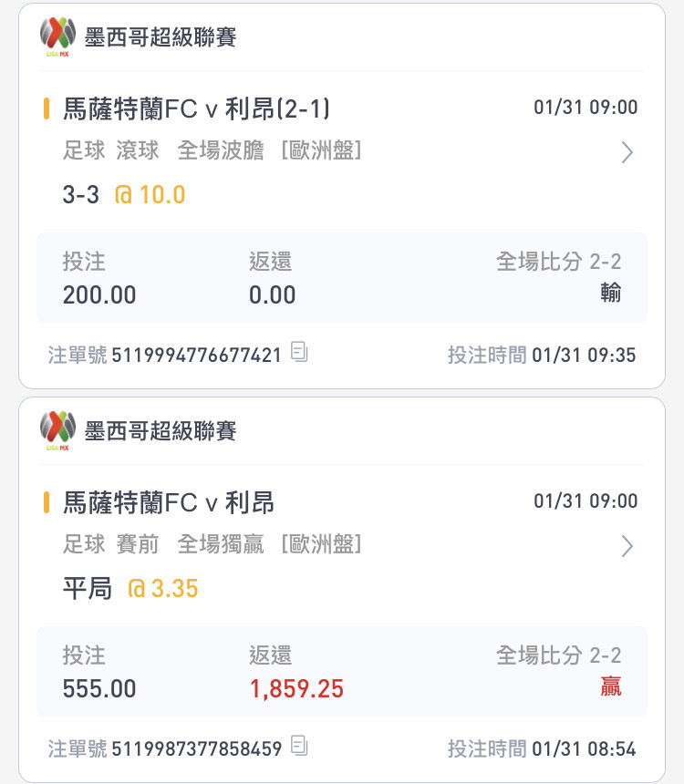Click bet time 01/31 09:35
Screen dimensions: 684x784
pos(584,355)
